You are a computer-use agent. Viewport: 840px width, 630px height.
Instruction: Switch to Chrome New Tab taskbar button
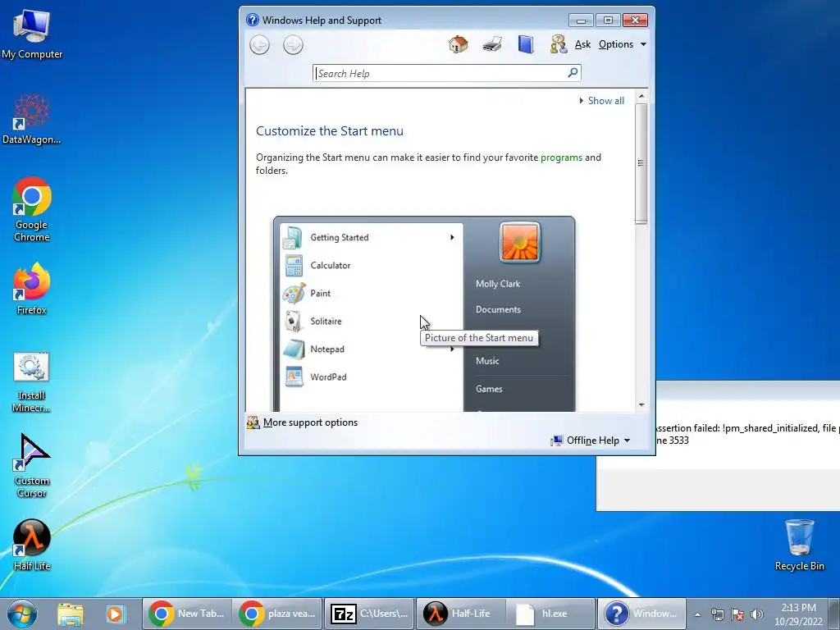pyautogui.click(x=187, y=614)
